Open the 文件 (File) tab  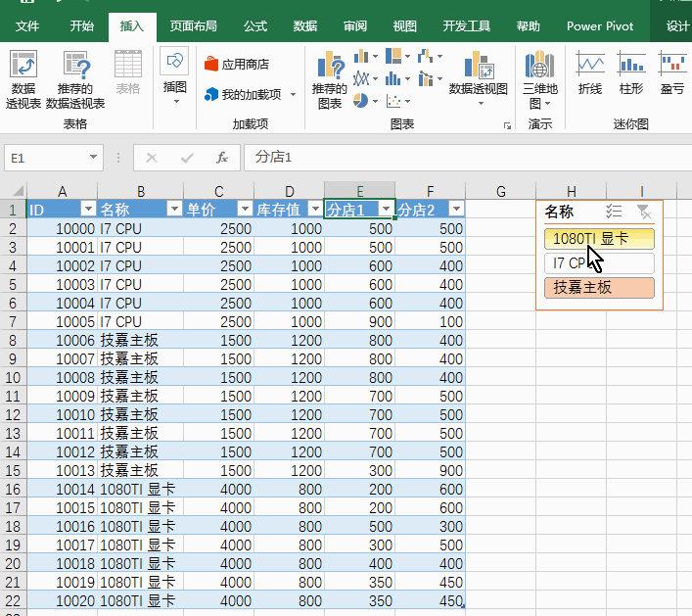(27, 26)
